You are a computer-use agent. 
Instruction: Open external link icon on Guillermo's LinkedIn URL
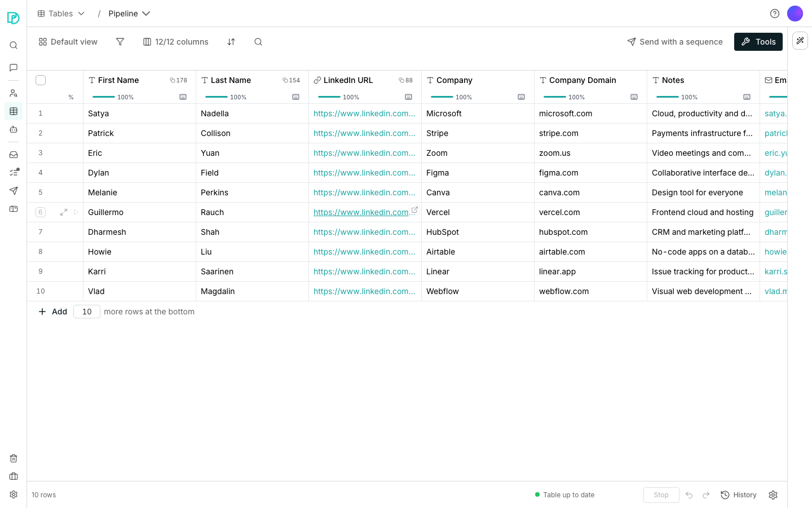pyautogui.click(x=414, y=210)
